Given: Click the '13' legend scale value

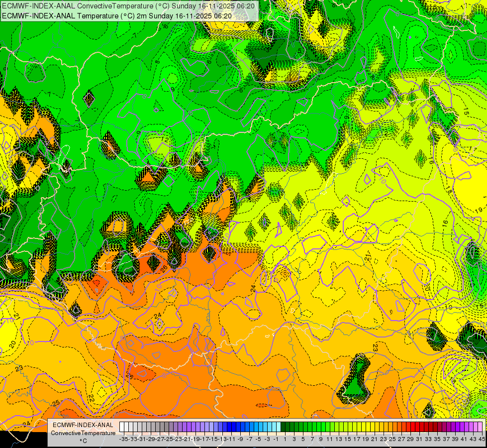Looking at the screenshot, I should tap(339, 439).
